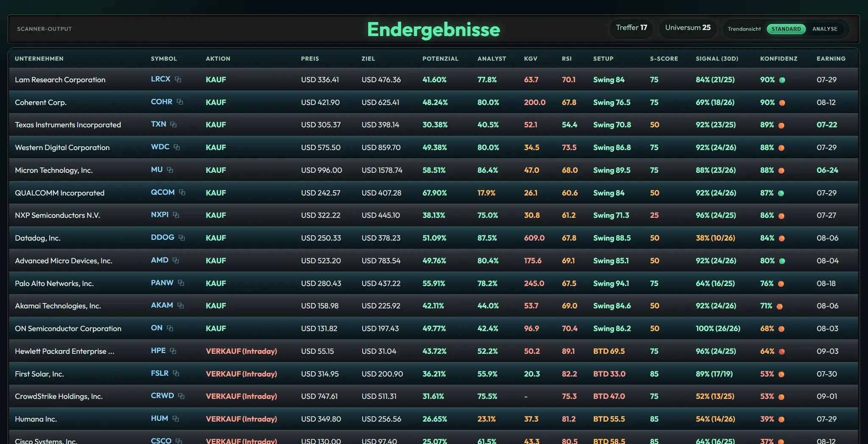Click RSI value 89.1
868x444 pixels.
point(568,351)
